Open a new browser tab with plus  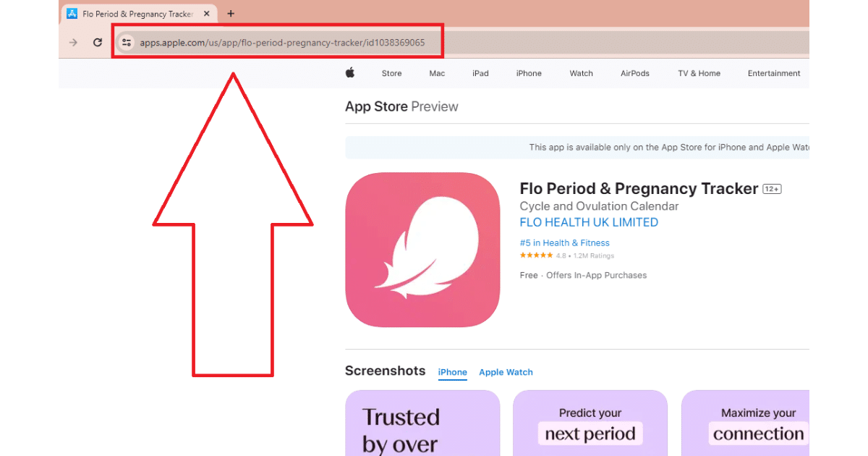231,14
